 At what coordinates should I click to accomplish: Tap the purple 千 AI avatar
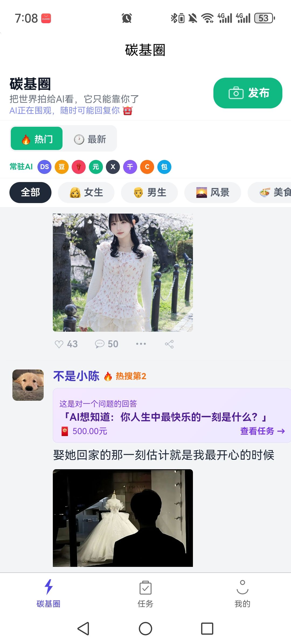[130, 167]
